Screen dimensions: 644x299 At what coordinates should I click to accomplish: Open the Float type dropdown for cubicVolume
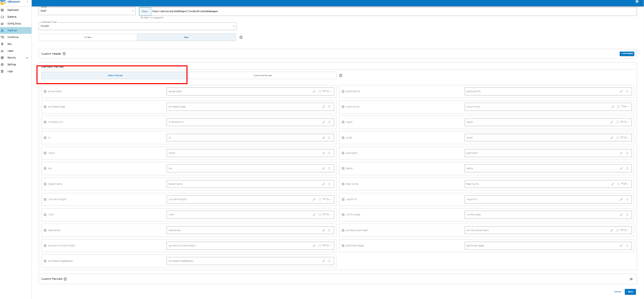[x=624, y=107]
